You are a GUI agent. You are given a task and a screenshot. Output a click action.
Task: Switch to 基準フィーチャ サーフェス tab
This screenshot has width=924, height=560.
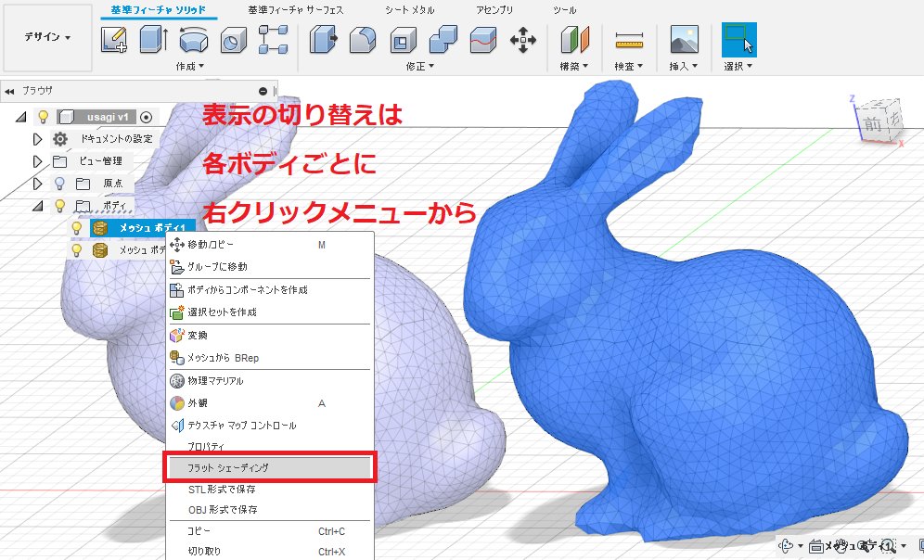point(295,10)
